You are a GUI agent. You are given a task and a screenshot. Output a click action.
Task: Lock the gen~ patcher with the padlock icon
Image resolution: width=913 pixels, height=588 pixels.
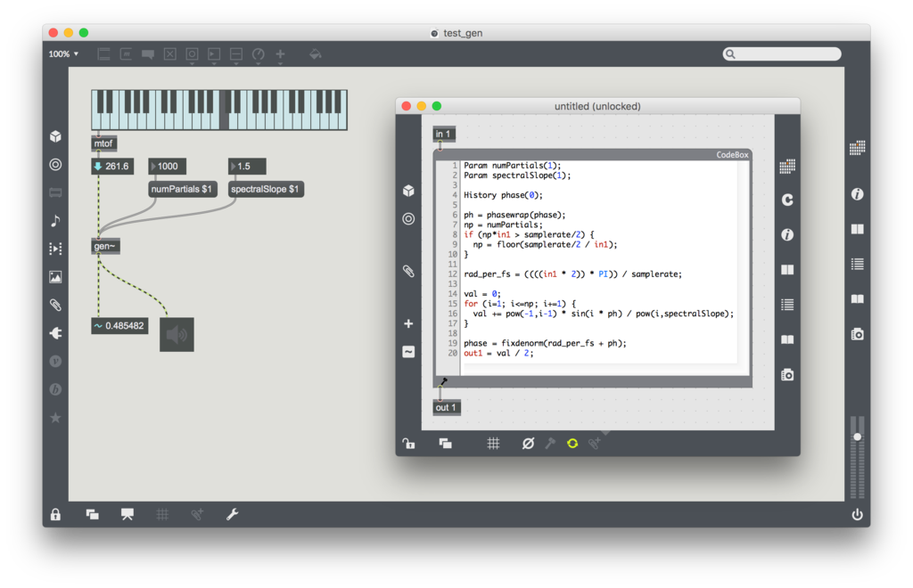[x=409, y=443]
